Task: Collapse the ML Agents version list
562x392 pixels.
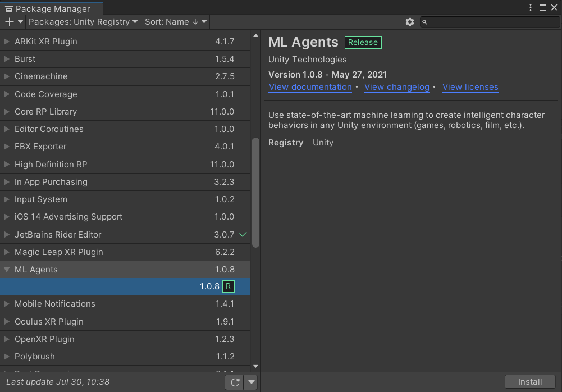Action: [x=6, y=270]
